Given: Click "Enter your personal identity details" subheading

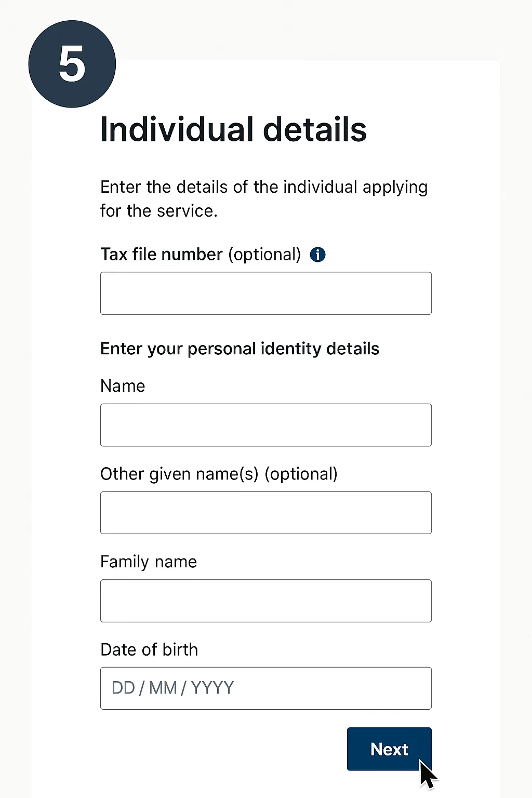Looking at the screenshot, I should coord(240,349).
